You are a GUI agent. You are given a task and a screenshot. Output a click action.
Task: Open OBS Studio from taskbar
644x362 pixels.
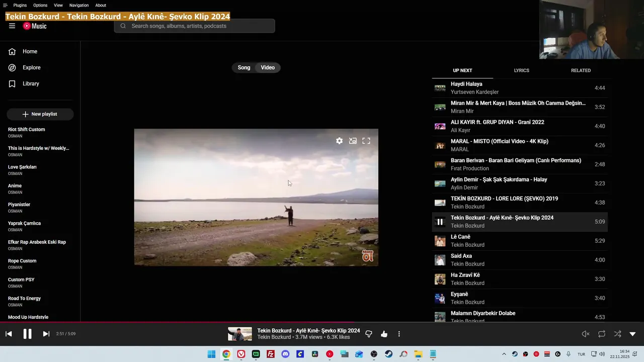pyautogui.click(x=374, y=354)
